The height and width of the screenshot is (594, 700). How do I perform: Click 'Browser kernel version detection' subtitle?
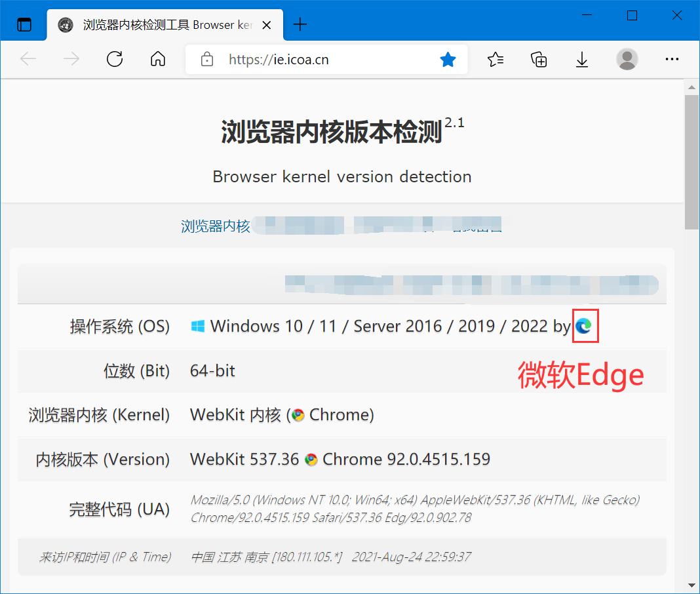coord(342,177)
